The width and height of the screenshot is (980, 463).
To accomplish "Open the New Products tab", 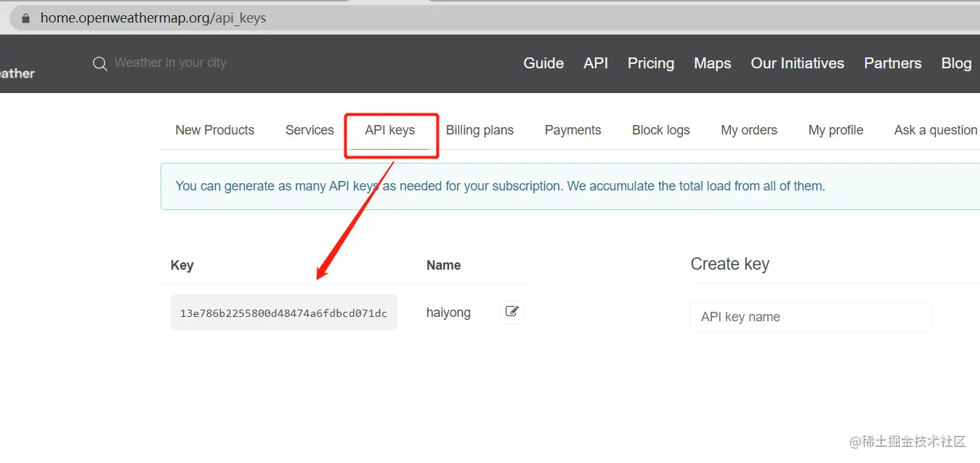I will coord(215,130).
